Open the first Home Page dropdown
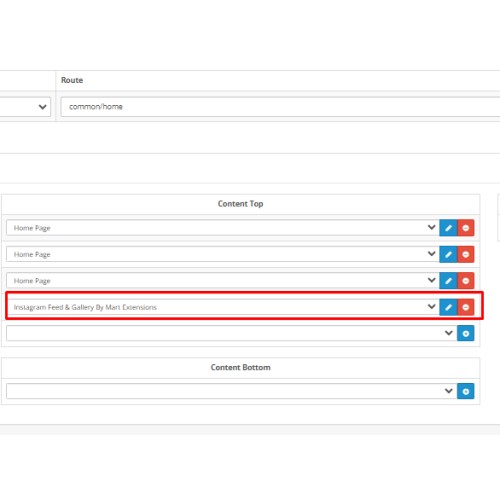Image resolution: width=500 pixels, height=500 pixels. (x=223, y=228)
